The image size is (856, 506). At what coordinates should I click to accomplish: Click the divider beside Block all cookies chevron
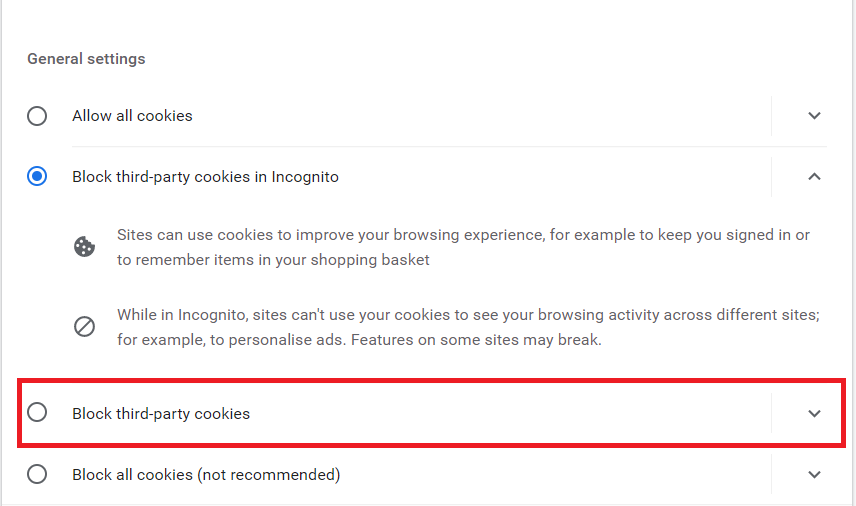click(x=772, y=474)
